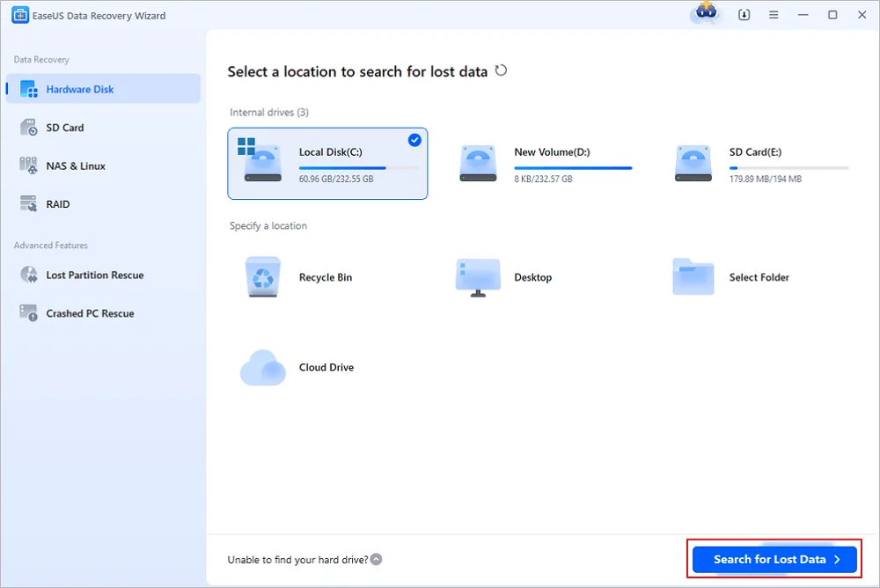Open the Cloud Drive location
This screenshot has height=588, width=880.
(296, 367)
